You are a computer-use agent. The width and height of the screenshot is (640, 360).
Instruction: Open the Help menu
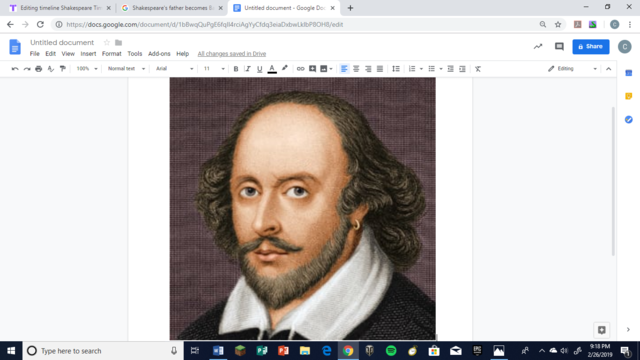[182, 54]
